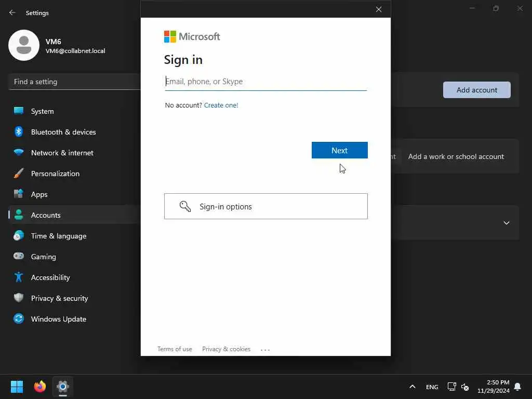Select Accounts in the sidebar

click(74, 215)
